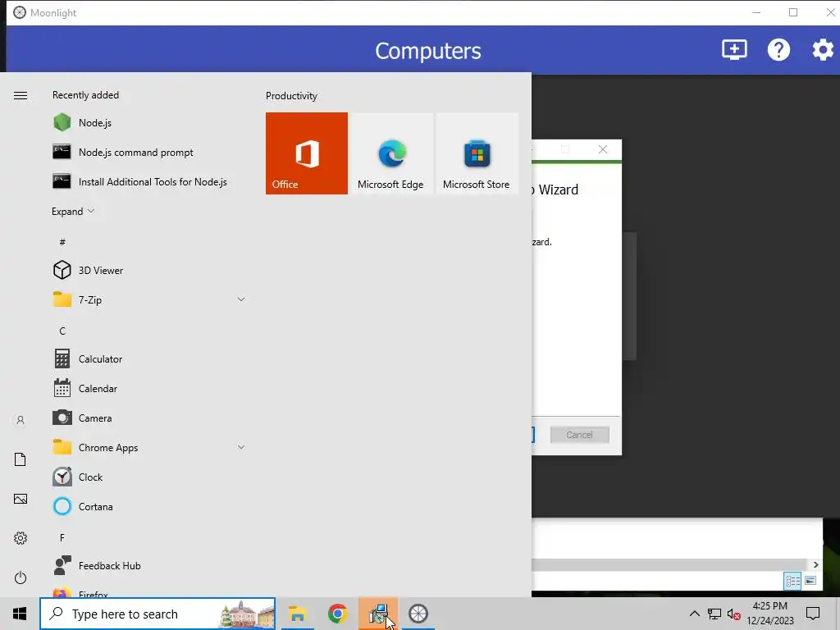Viewport: 840px width, 630px height.
Task: Open the Microsoft Store tile
Action: click(x=477, y=153)
